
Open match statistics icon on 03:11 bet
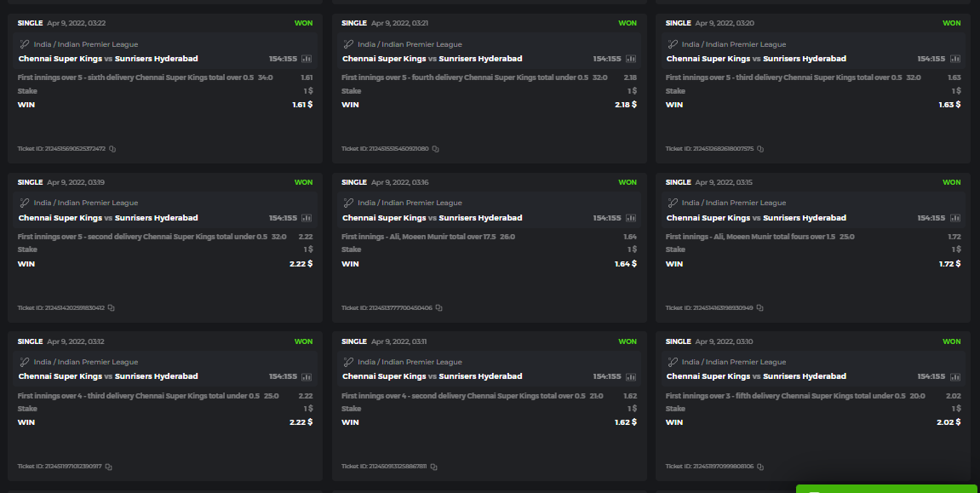[631, 376]
